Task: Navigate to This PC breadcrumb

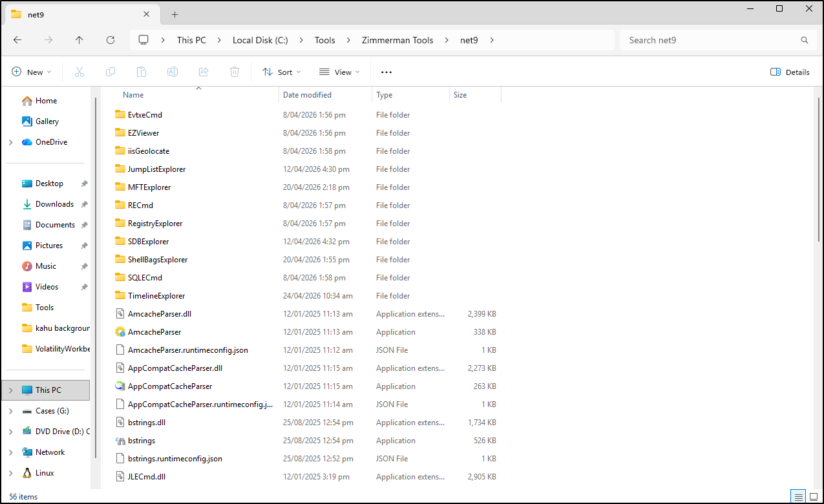Action: (x=191, y=40)
